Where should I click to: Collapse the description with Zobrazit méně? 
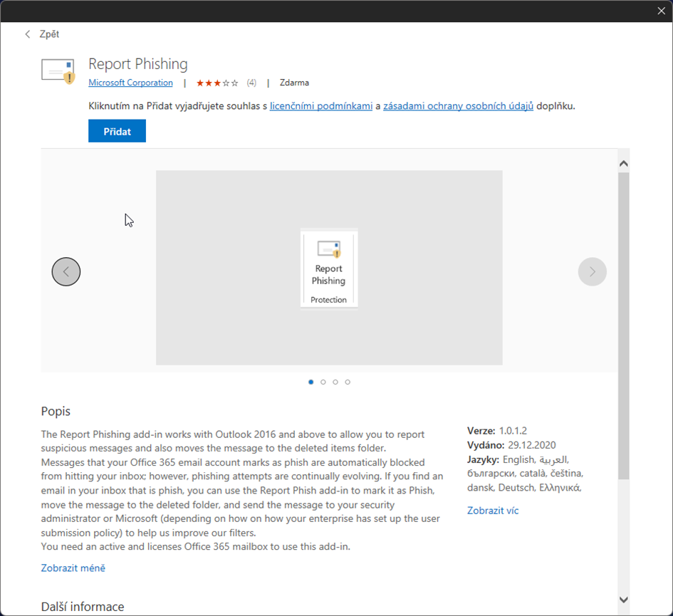tap(73, 568)
